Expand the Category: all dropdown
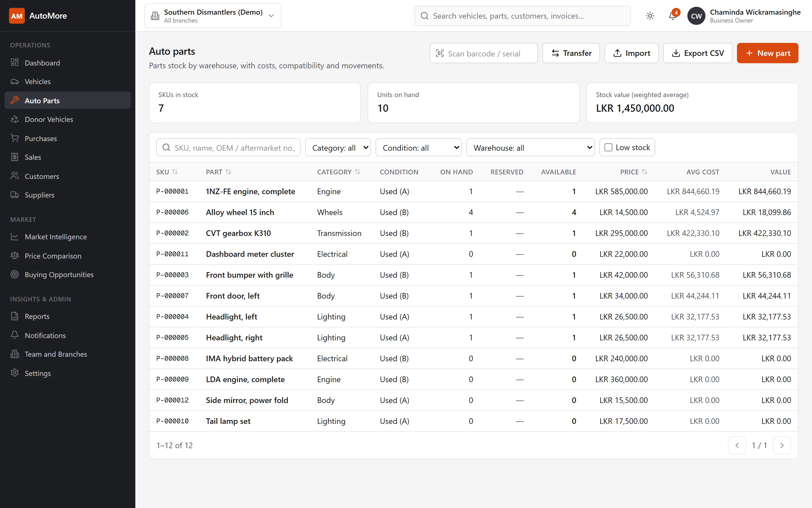The width and height of the screenshot is (812, 508). click(337, 148)
